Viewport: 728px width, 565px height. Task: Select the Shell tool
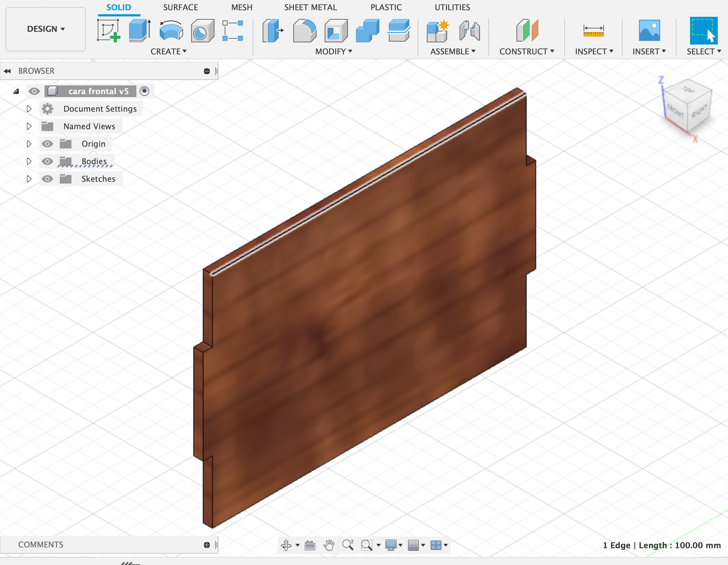[x=336, y=31]
